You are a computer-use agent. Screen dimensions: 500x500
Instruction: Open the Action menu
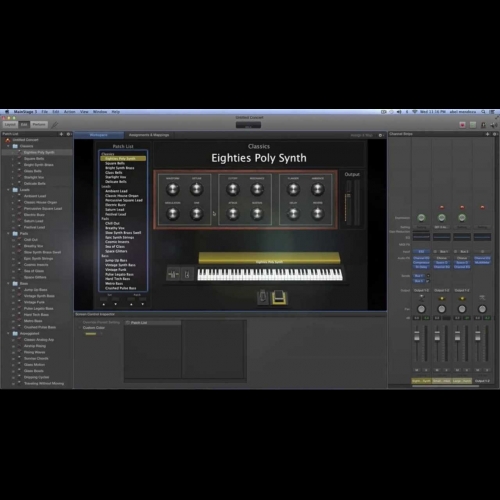pyautogui.click(x=70, y=112)
